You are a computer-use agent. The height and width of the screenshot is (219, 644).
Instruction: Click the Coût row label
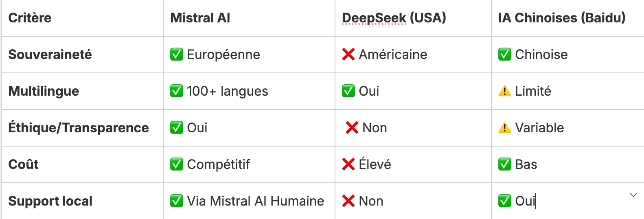tap(23, 164)
